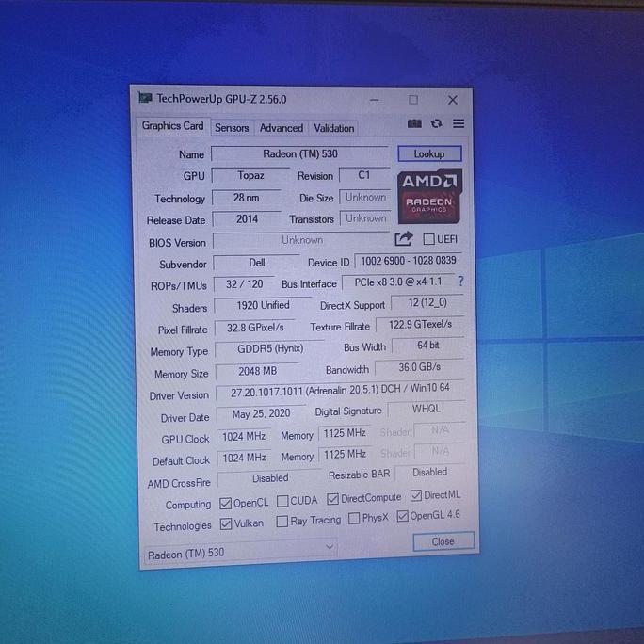Click the Default Clock 1024 MHz field

click(245, 458)
